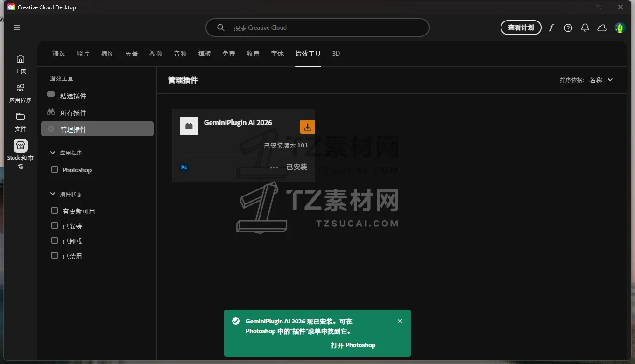Collapse the 应用程序 filter group
This screenshot has height=364, width=635.
click(52, 153)
